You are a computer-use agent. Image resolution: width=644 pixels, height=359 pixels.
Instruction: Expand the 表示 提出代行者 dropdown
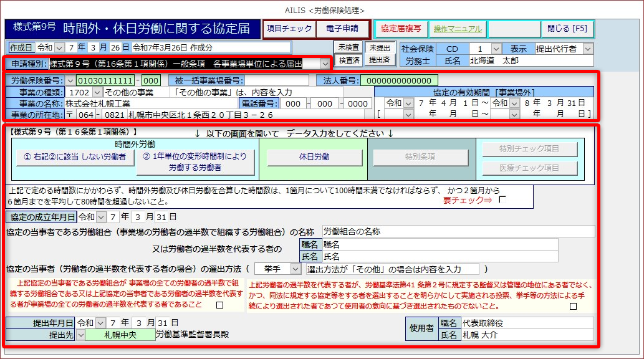pos(587,49)
